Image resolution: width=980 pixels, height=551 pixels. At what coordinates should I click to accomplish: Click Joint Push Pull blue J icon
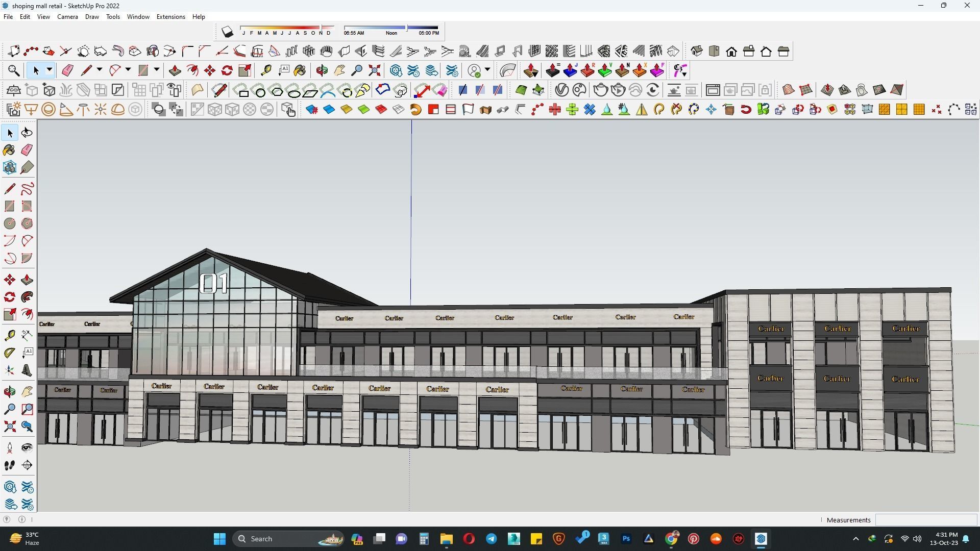pos(570,70)
